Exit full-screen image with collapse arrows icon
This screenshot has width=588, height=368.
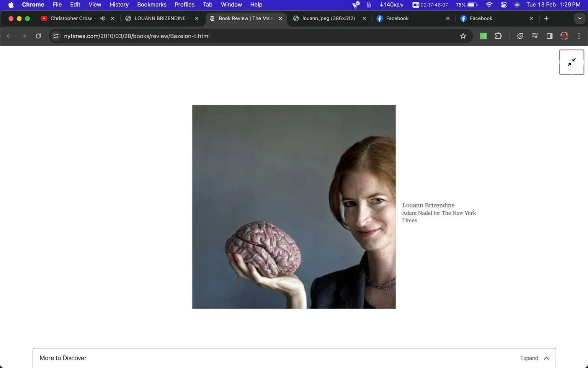(x=571, y=62)
